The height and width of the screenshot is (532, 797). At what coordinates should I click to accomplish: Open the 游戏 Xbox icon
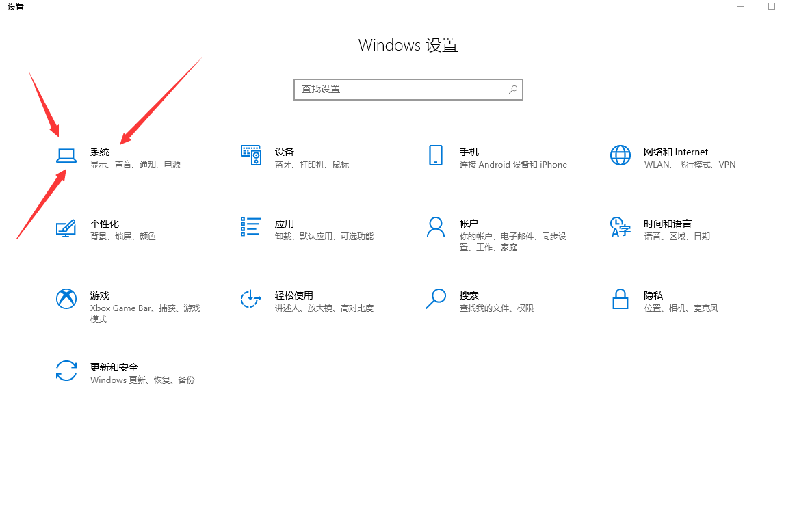[x=66, y=299]
